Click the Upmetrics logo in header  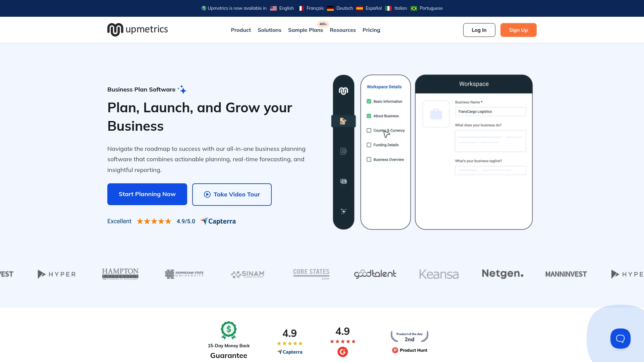pyautogui.click(x=138, y=30)
